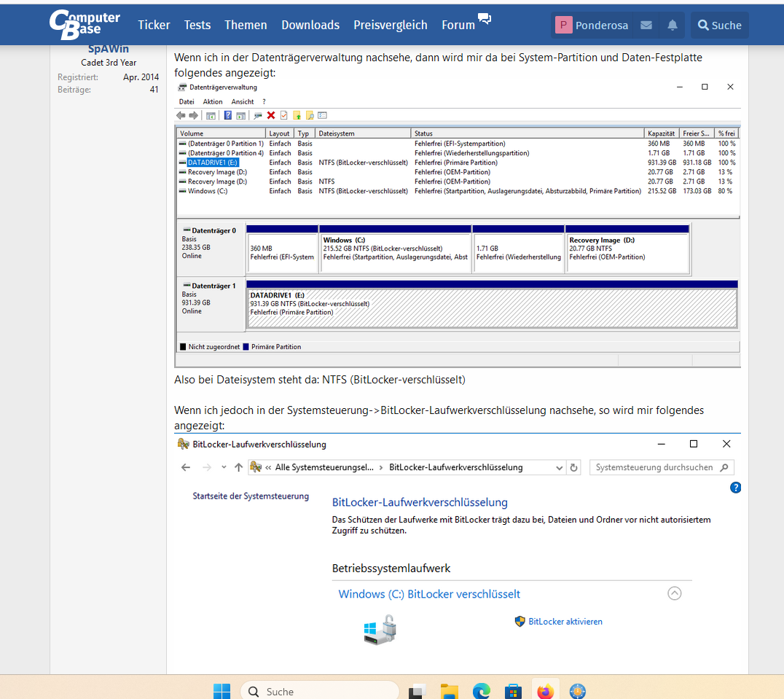The image size is (784, 699).
Task: Select the 360 MB EFI-System partition block
Action: coord(282,249)
